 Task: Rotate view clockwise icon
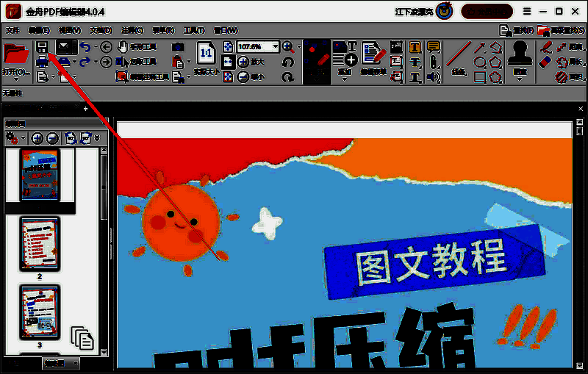287,77
